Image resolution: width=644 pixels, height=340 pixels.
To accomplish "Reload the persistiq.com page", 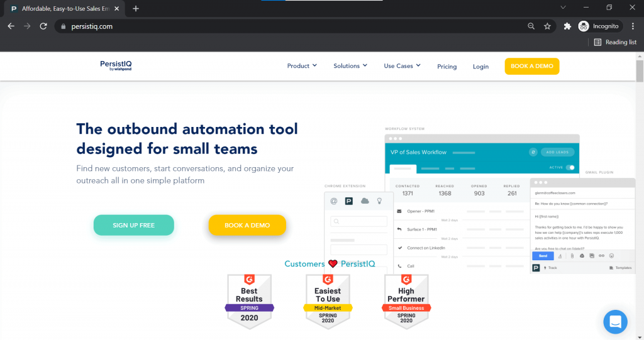I will (x=43, y=26).
